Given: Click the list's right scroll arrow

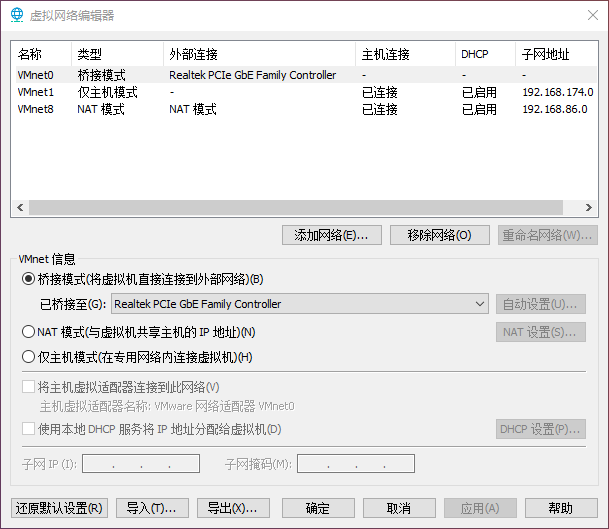Looking at the screenshot, I should pos(589,207).
